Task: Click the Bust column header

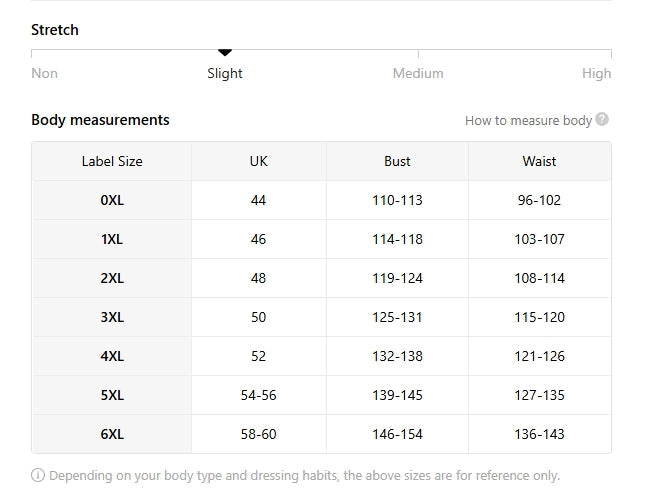Action: 397,161
